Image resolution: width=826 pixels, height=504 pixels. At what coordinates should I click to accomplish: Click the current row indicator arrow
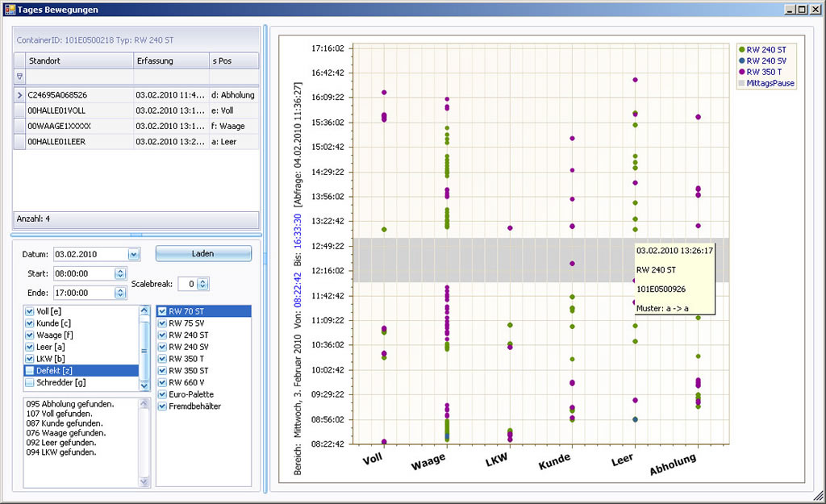[19, 95]
